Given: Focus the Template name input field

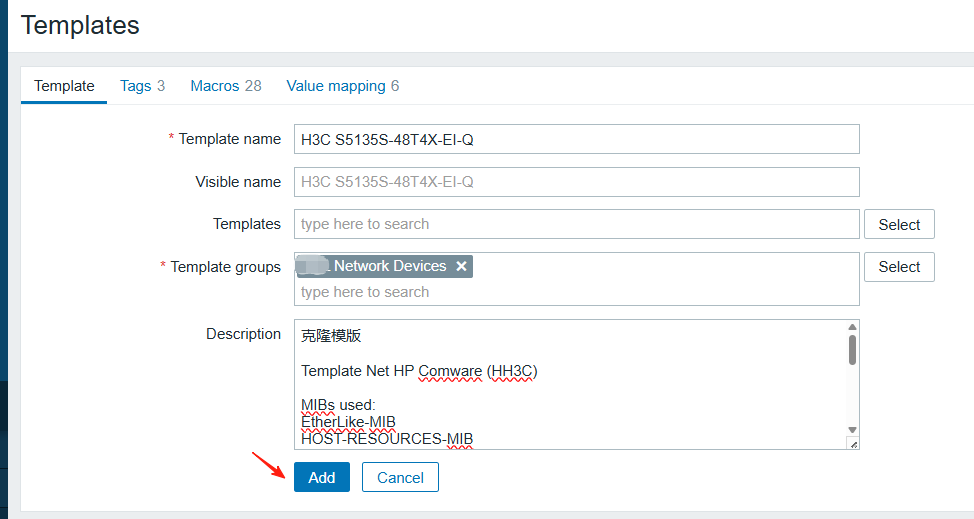Looking at the screenshot, I should (576, 139).
